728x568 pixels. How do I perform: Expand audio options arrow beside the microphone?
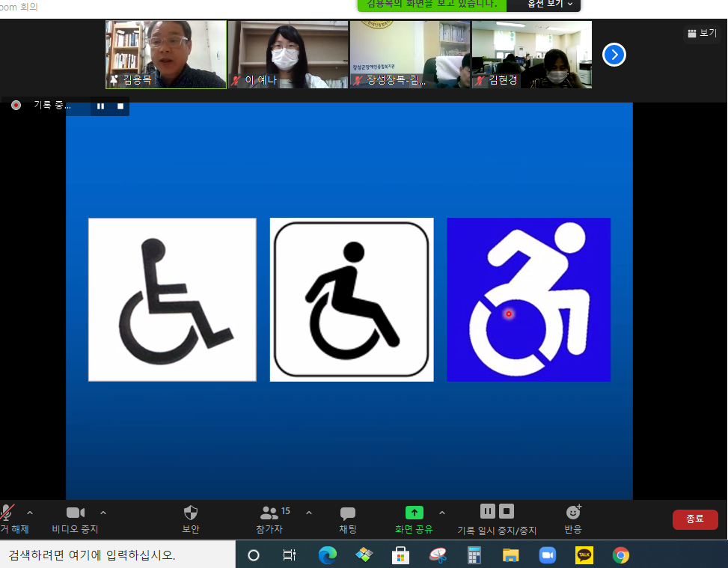30,513
